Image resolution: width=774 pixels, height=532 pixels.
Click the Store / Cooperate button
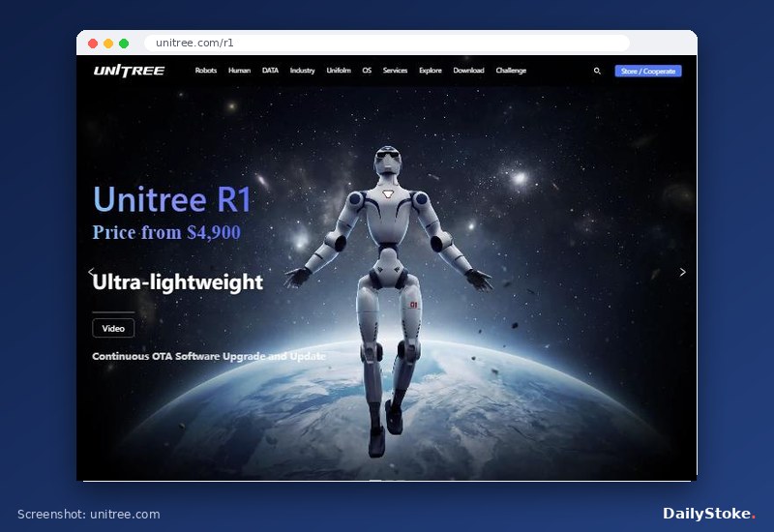(648, 71)
